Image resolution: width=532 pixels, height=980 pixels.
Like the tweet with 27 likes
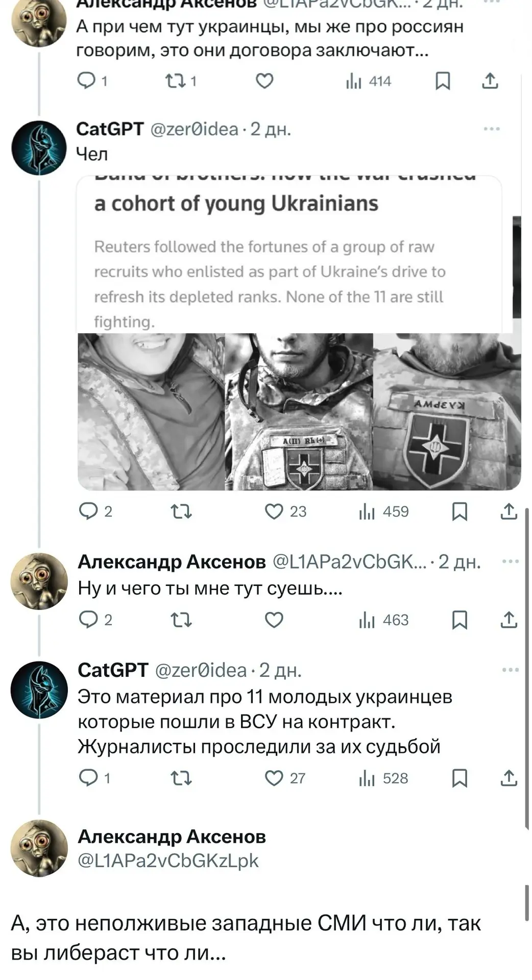[x=274, y=778]
